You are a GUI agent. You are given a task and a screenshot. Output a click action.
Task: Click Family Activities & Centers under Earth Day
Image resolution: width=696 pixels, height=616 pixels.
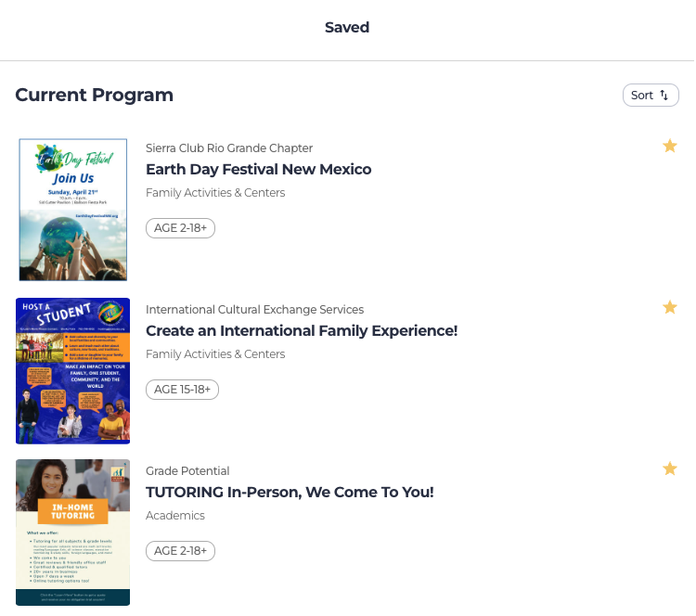pos(215,193)
